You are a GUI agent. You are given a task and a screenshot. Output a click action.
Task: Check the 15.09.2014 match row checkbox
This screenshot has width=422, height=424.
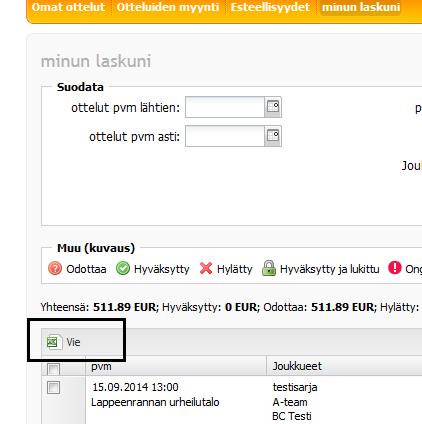(53, 388)
